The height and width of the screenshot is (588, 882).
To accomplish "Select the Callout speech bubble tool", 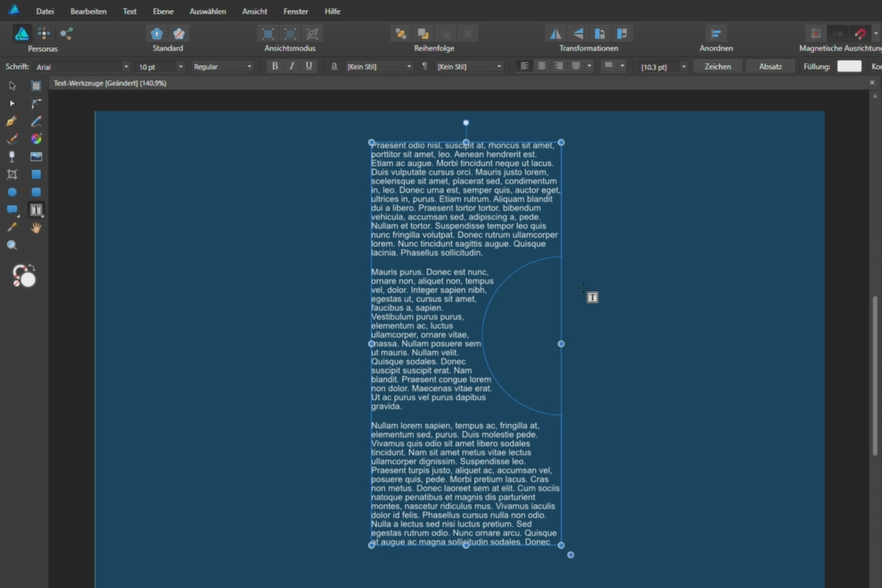I will (12, 210).
